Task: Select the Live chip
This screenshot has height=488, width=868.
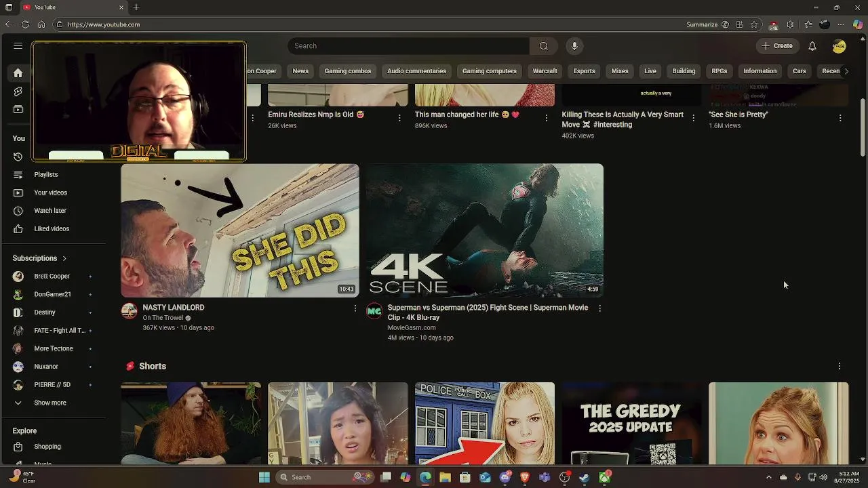Action: tap(650, 71)
